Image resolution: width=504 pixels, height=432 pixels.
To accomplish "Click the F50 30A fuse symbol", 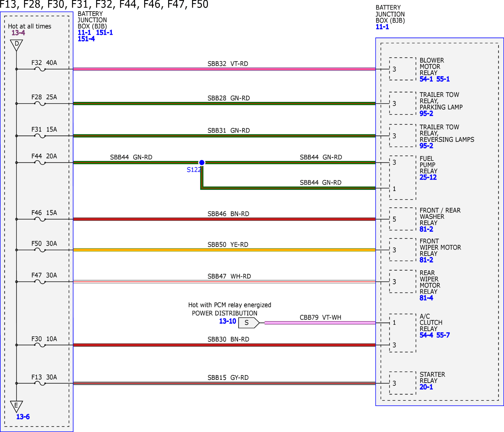I will coord(40,250).
